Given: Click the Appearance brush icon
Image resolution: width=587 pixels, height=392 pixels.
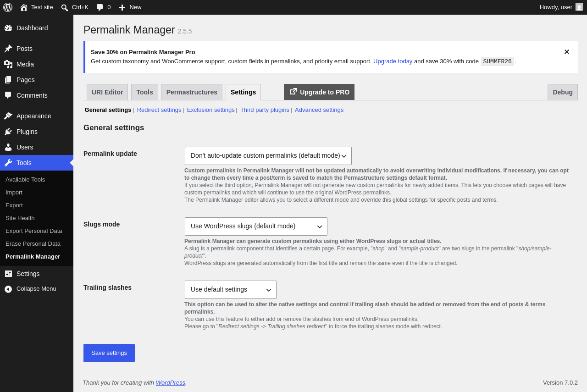Looking at the screenshot, I should (8, 116).
